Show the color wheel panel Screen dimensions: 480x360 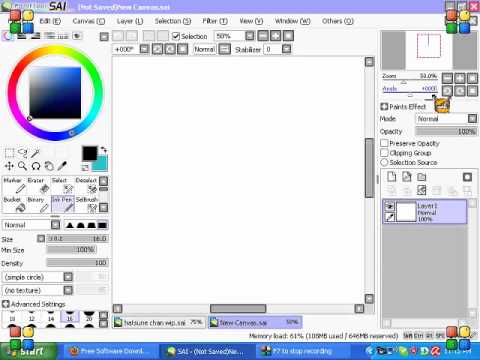pyautogui.click(x=7, y=36)
